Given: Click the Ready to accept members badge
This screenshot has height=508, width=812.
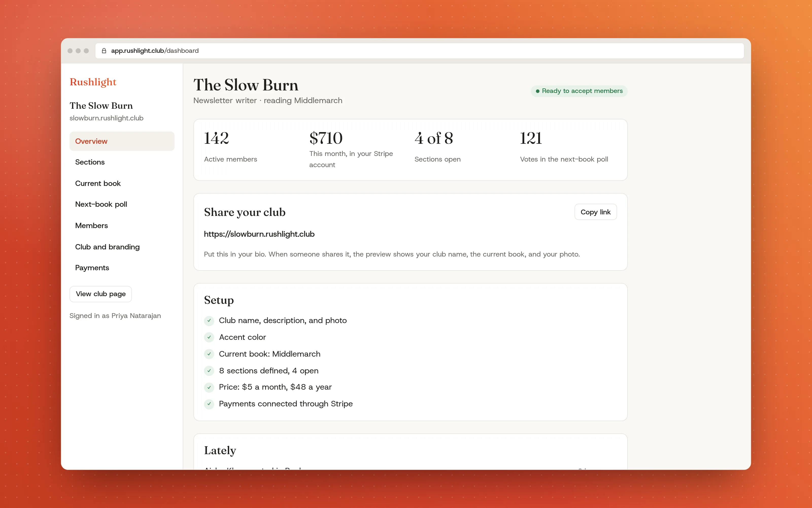Looking at the screenshot, I should 579,91.
